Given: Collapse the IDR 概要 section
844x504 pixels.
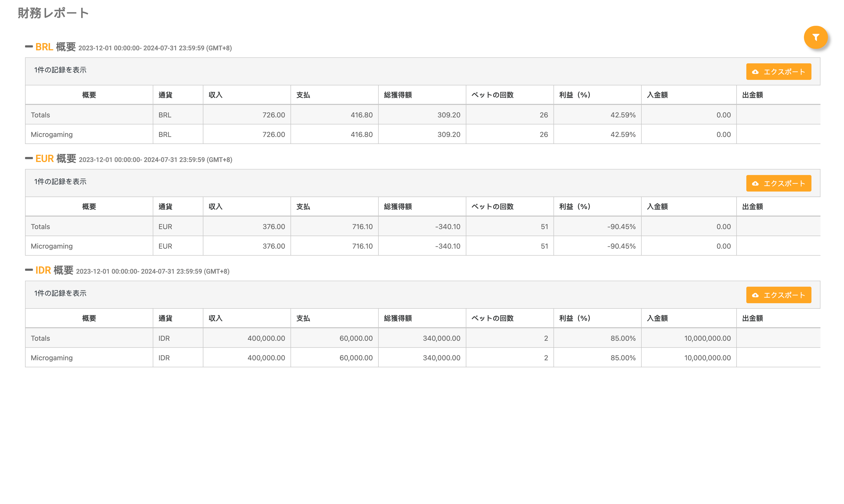Looking at the screenshot, I should (29, 270).
